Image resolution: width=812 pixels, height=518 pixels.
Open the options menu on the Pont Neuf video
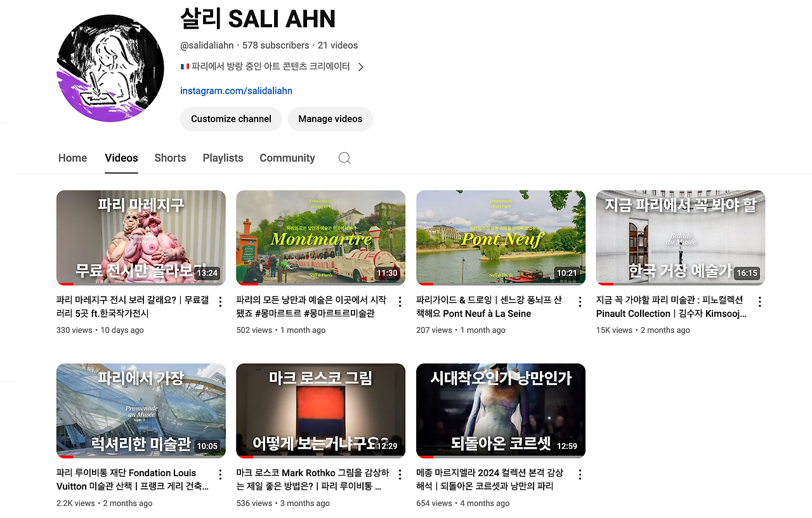tap(579, 301)
